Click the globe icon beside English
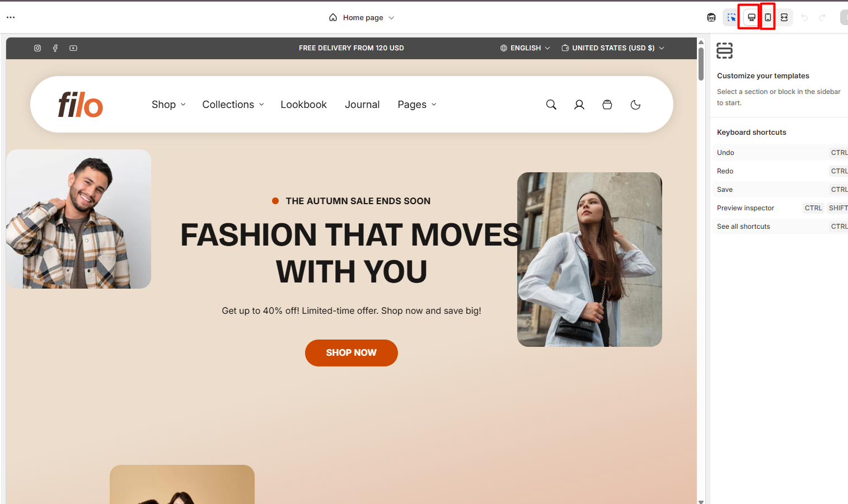The height and width of the screenshot is (504, 848). (x=504, y=48)
